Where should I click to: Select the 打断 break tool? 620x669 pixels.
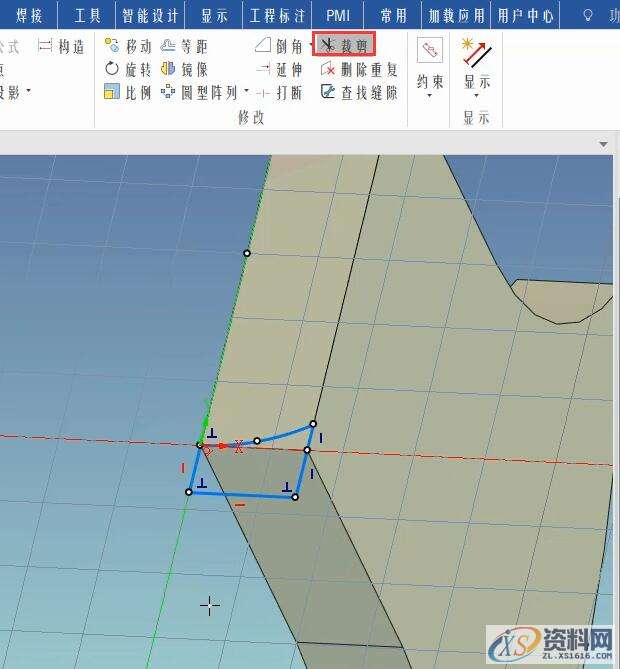(x=279, y=93)
